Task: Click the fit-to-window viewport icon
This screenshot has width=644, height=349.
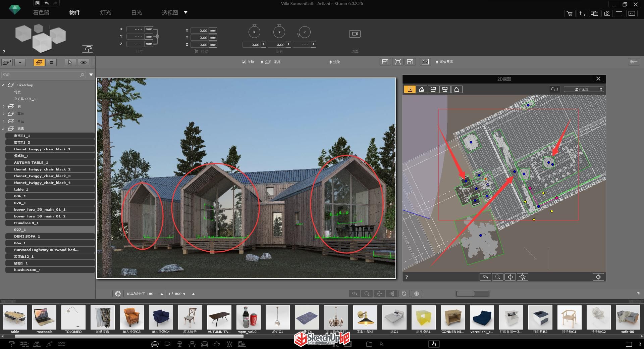Action: point(398,62)
